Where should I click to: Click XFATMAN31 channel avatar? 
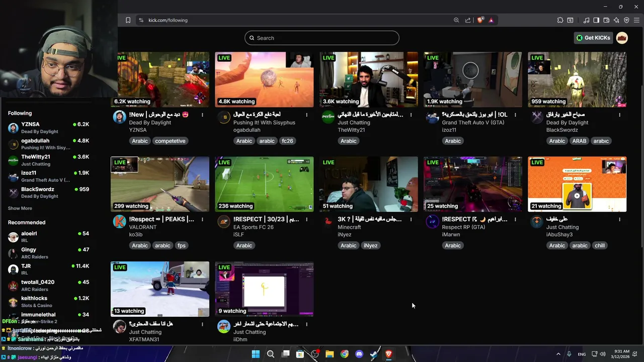[x=119, y=326]
